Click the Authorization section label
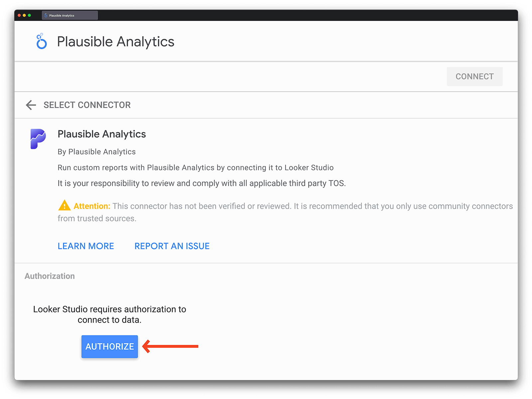Viewport: 532px width, 399px height. (x=49, y=276)
